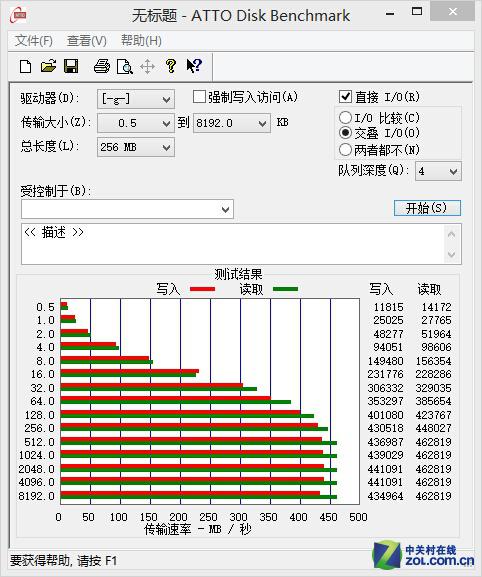Open the 受控制于(B) dropdown
This screenshot has width=482, height=577.
pos(127,209)
